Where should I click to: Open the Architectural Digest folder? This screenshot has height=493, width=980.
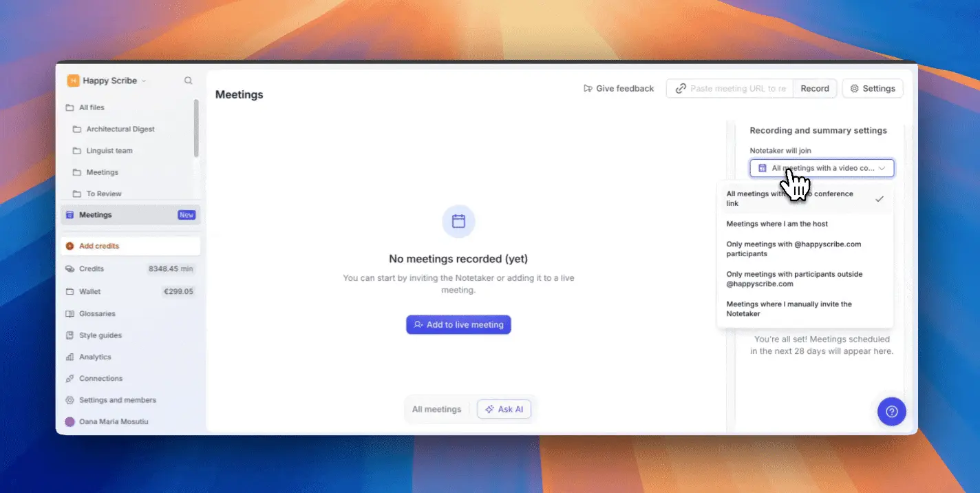click(120, 129)
